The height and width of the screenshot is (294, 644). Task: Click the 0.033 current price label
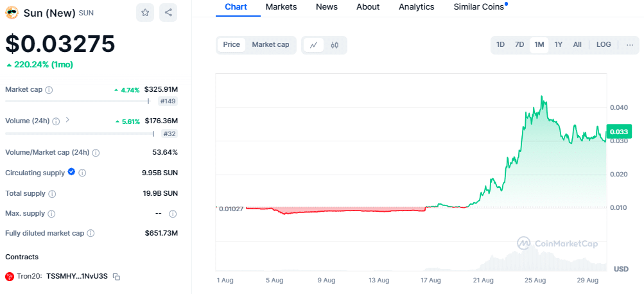(x=619, y=132)
